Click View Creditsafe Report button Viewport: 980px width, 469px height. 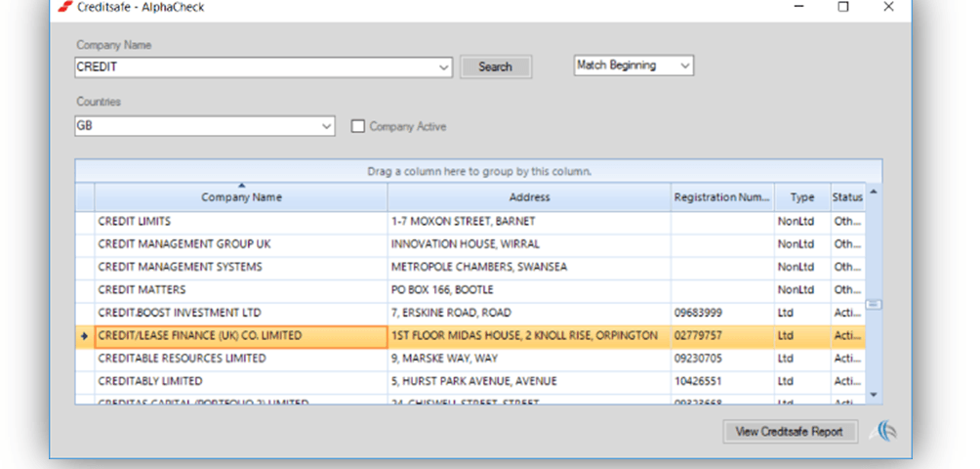pos(790,432)
